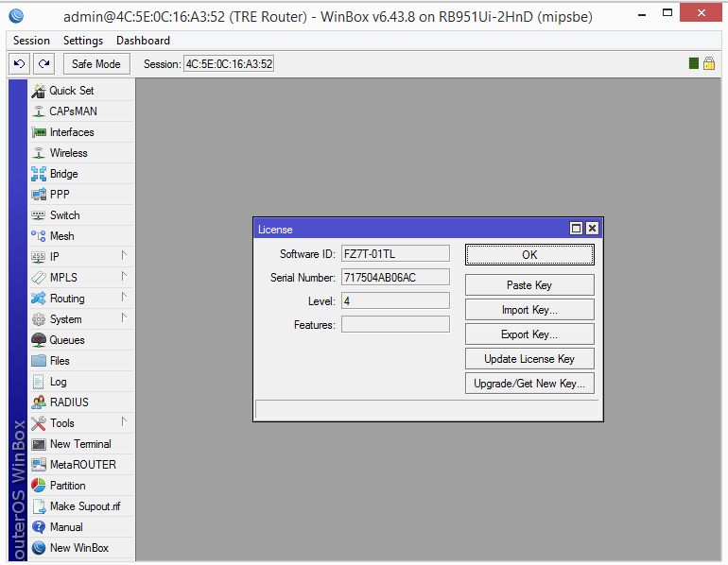The height and width of the screenshot is (565, 728).
Task: Click the Features field
Action: point(395,325)
